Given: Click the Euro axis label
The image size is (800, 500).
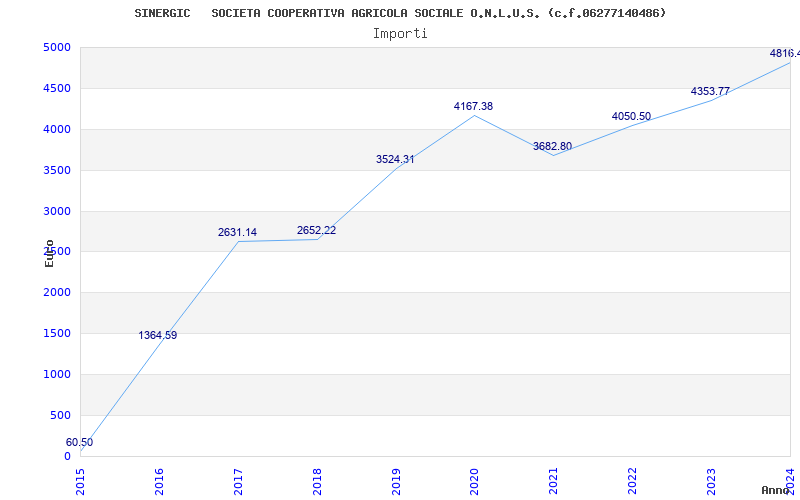Looking at the screenshot, I should pos(49,254).
